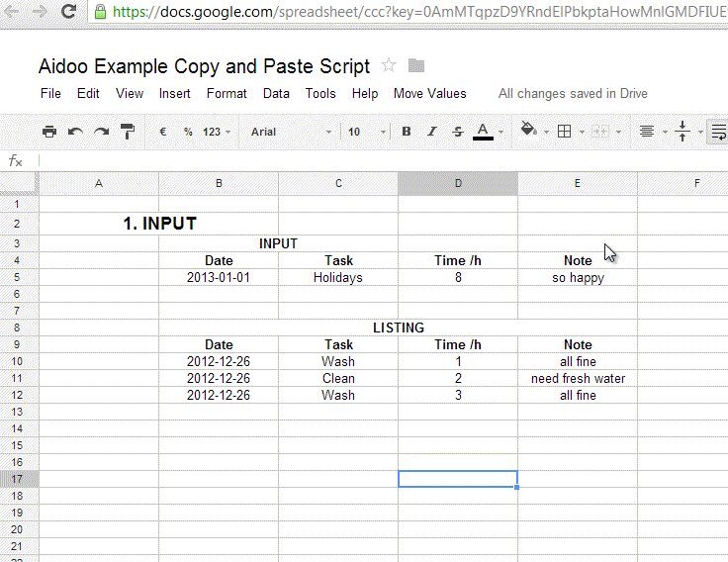Select the Holidays cell
The image size is (728, 562).
[x=338, y=277]
